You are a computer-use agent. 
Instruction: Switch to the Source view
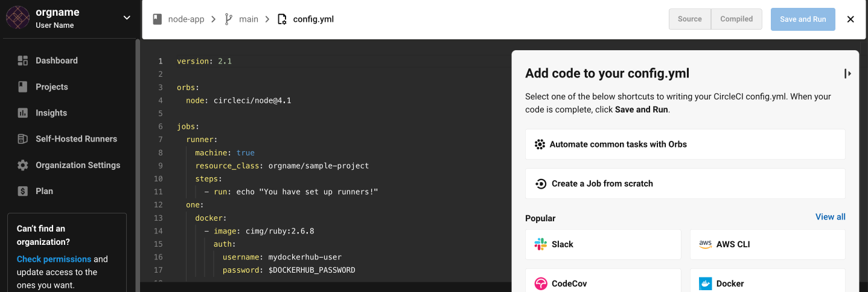(x=690, y=19)
